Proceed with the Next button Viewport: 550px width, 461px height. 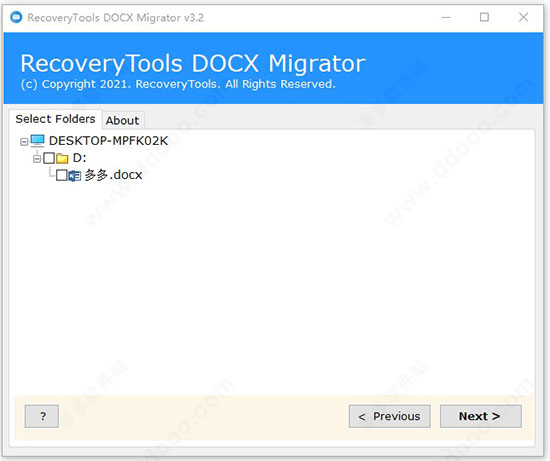click(x=481, y=416)
